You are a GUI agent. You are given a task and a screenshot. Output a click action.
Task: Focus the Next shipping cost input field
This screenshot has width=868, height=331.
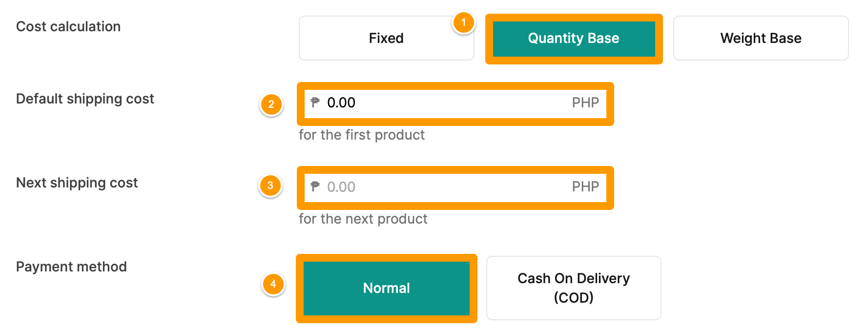(455, 187)
